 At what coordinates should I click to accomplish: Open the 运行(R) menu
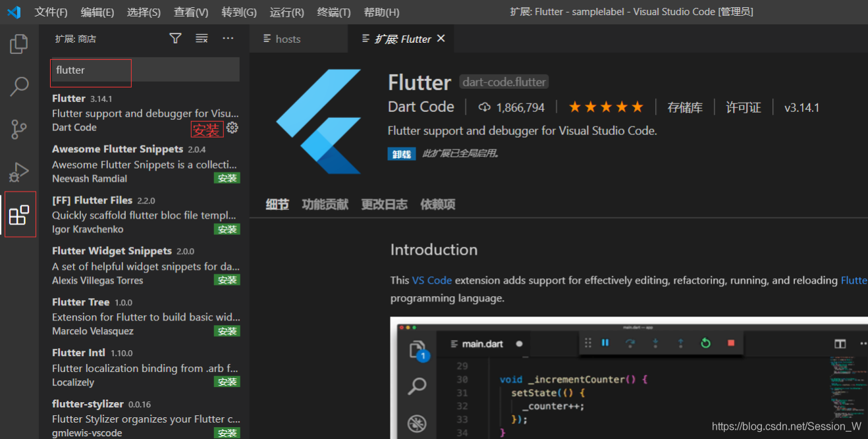coord(287,12)
